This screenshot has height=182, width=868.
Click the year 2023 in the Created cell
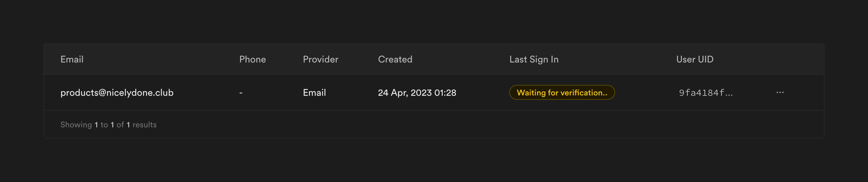(421, 93)
